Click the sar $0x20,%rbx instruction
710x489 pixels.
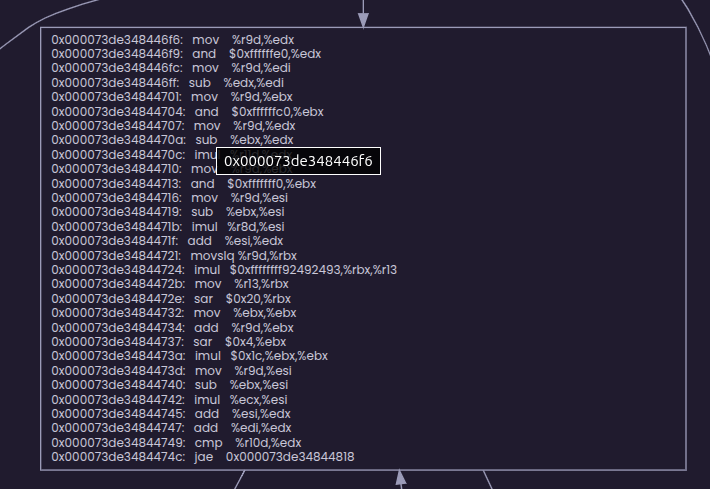(x=240, y=299)
